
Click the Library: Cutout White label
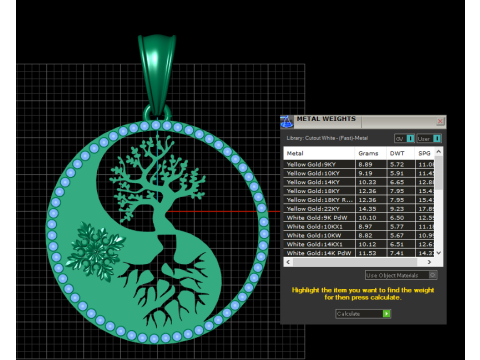[327, 138]
